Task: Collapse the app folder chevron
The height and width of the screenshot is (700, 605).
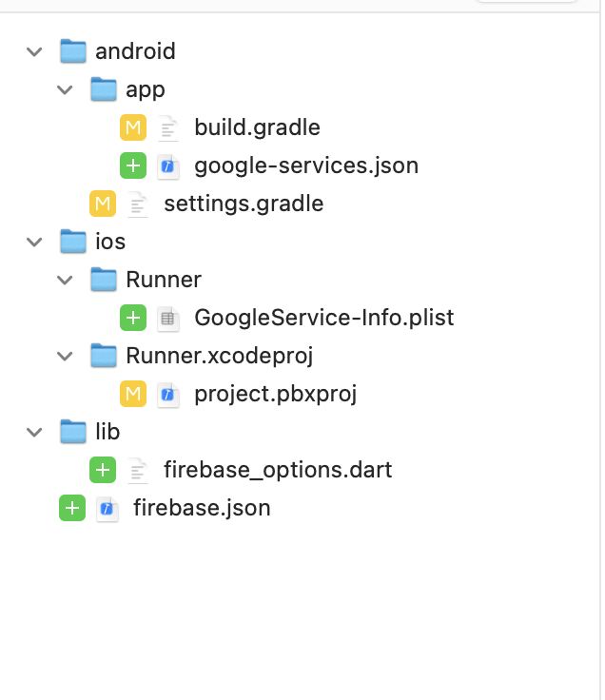Action: 66,89
